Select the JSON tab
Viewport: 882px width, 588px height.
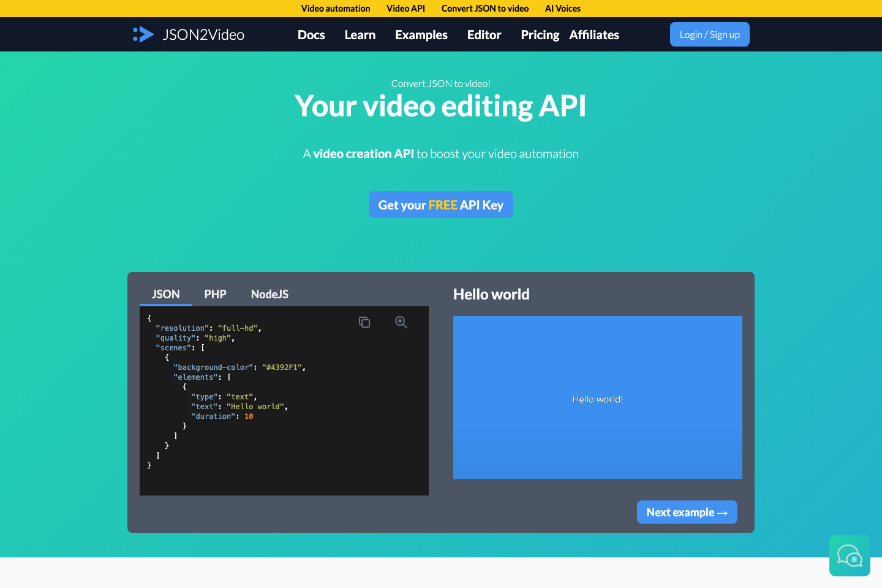[x=165, y=294]
